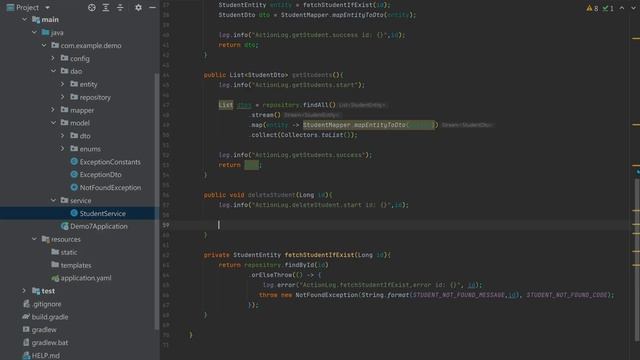Select the ExceptionConstants class
Image resolution: width=640 pixels, height=360 pixels.
(x=110, y=162)
